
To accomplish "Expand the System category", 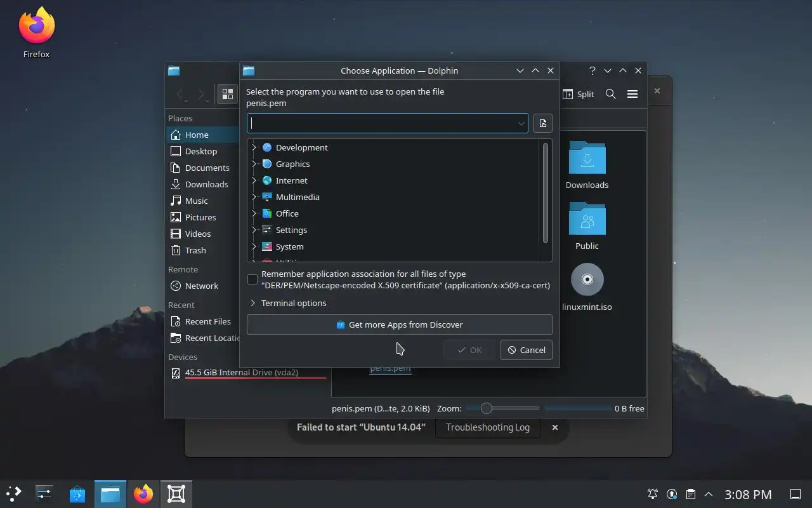I will [254, 246].
